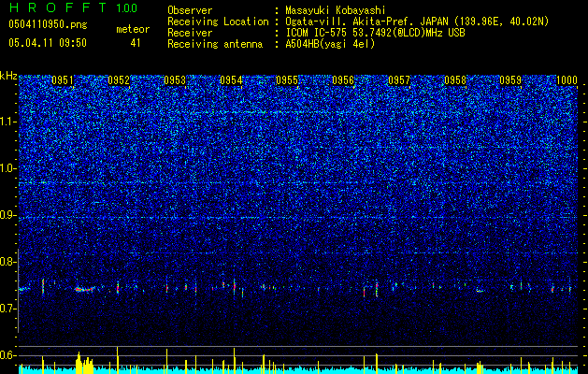The image size is (588, 374).
Task: Click the 0956 time marker
Action: pyautogui.click(x=343, y=80)
